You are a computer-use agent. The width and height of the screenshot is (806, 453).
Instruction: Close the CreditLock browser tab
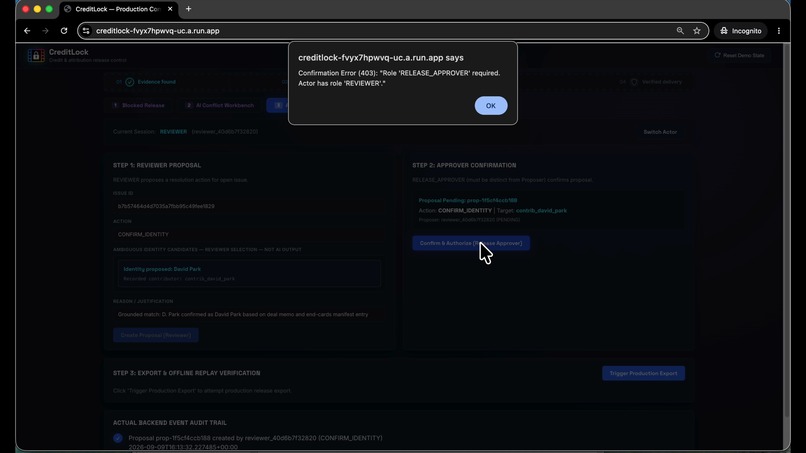coord(170,9)
